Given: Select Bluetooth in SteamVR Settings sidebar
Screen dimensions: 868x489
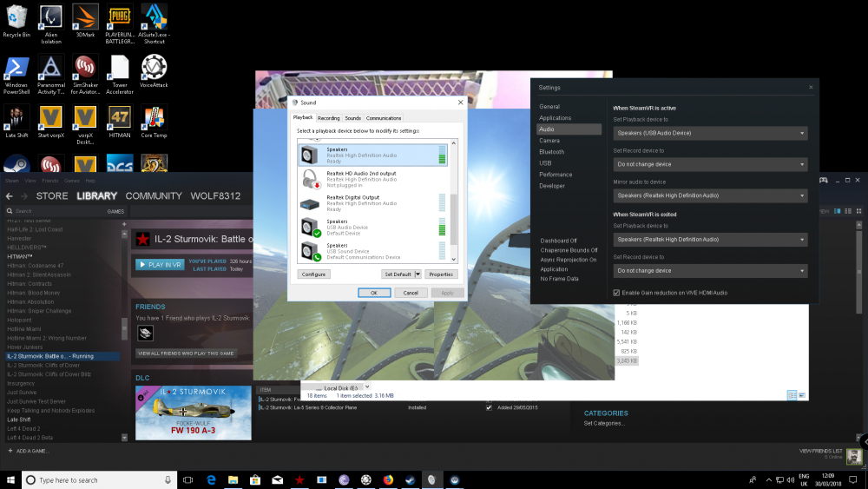Looking at the screenshot, I should click(x=551, y=152).
